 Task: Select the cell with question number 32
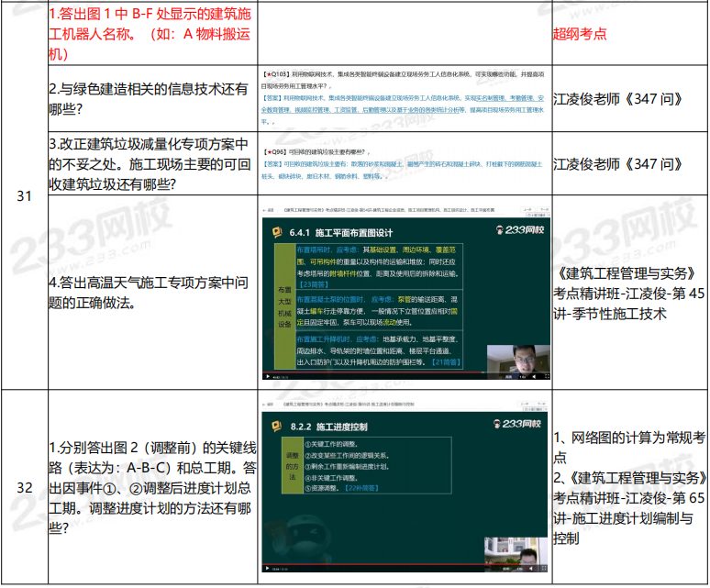point(24,487)
